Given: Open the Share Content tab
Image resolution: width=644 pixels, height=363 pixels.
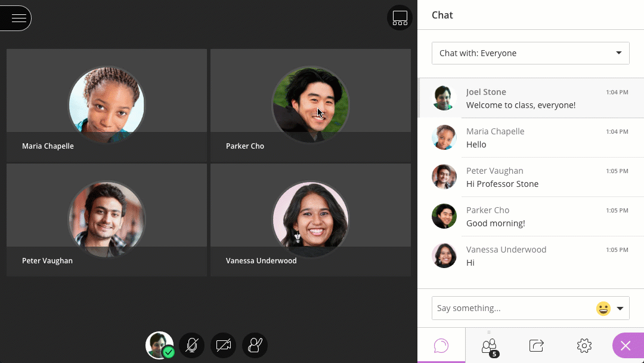Looking at the screenshot, I should point(537,345).
